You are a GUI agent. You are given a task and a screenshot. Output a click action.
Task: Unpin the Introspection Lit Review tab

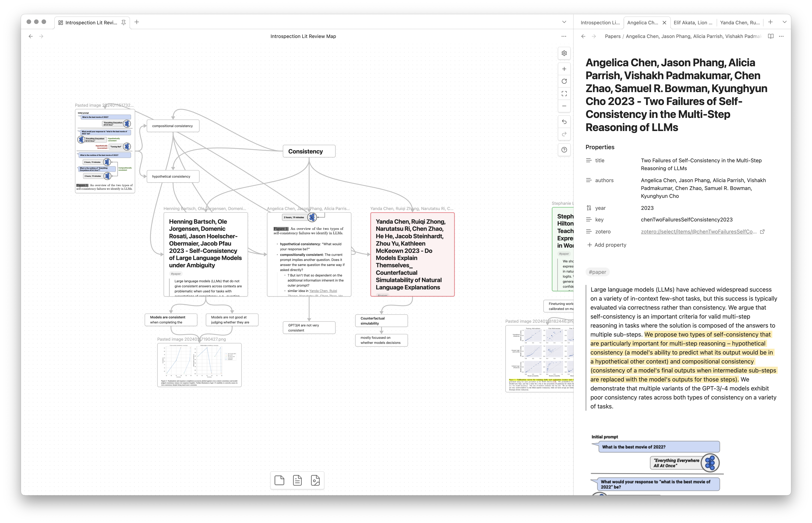click(x=124, y=22)
